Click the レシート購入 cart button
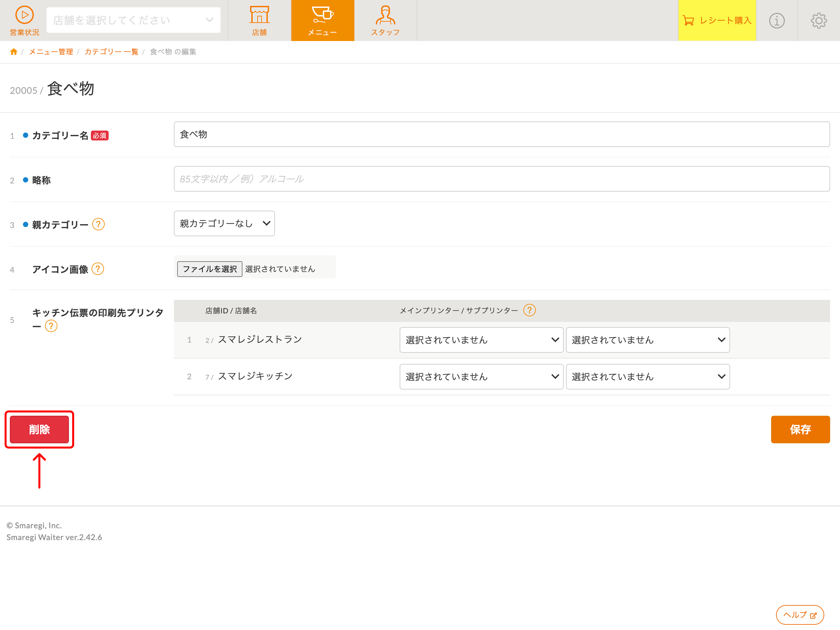Screen dimensions: 840x630 (x=717, y=20)
